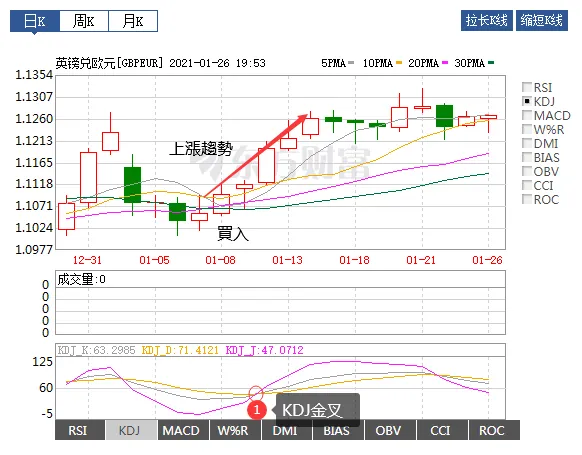Open the MACD tab in bottom bar
582x455 pixels.
(183, 430)
